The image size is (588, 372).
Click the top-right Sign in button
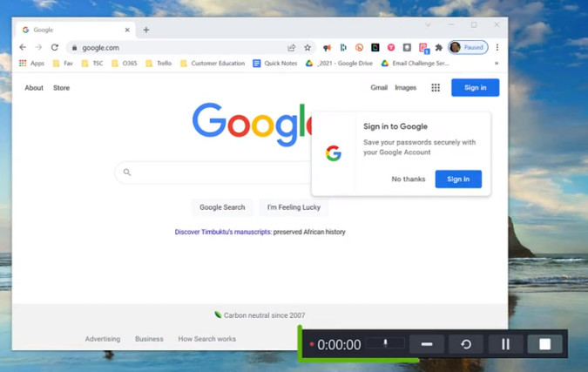coord(475,87)
